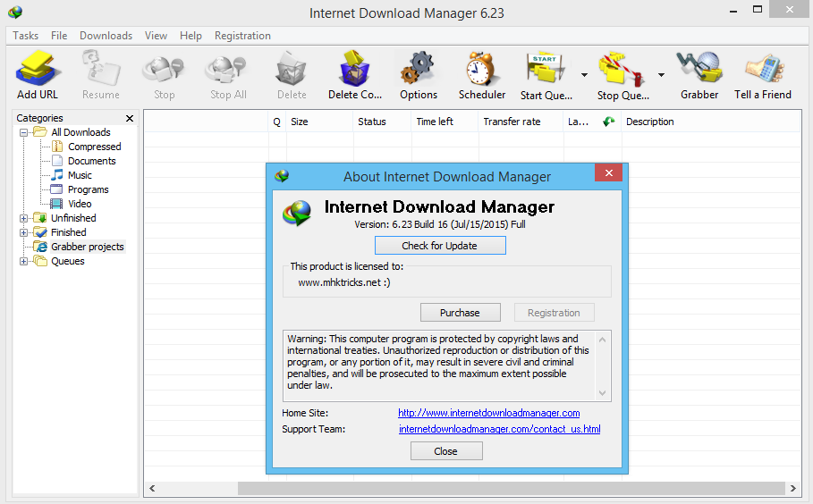813x504 pixels.
Task: Open the Tasks menu
Action: click(x=25, y=36)
